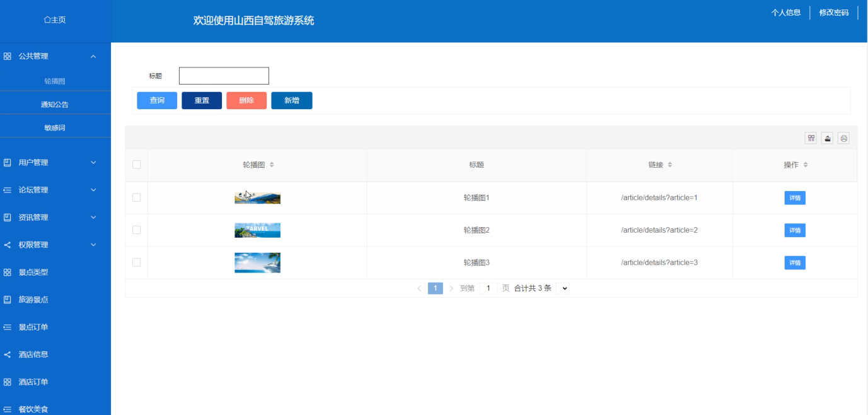Click the thumbnail image of 轮播图1

[257, 197]
